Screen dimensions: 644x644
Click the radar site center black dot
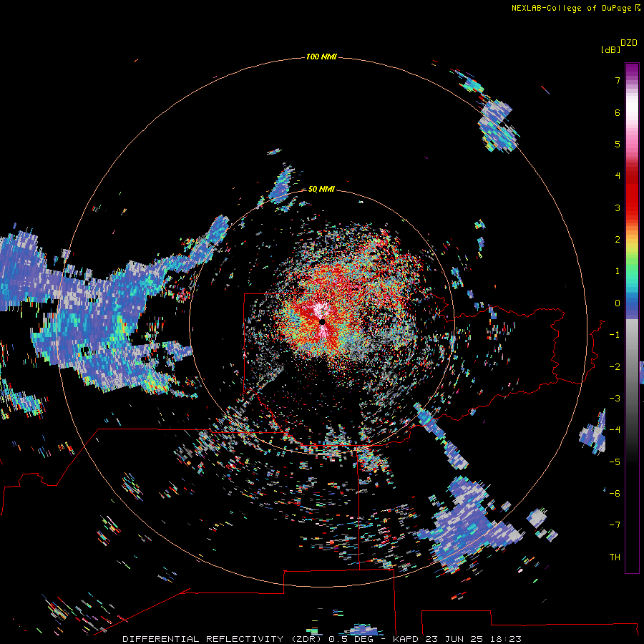pyautogui.click(x=322, y=322)
